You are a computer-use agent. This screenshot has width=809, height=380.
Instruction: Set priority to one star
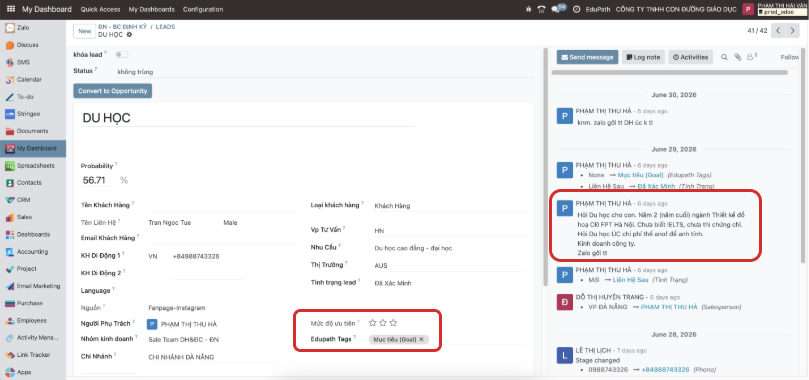(373, 323)
